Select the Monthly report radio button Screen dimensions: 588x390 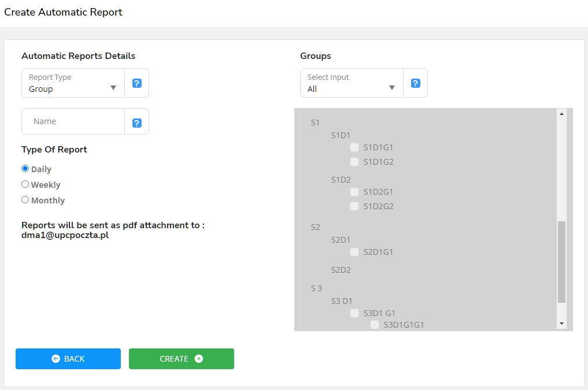[x=25, y=200]
